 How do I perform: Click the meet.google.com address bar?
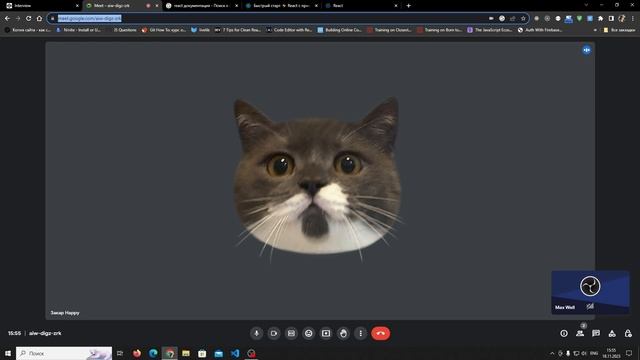pyautogui.click(x=269, y=18)
